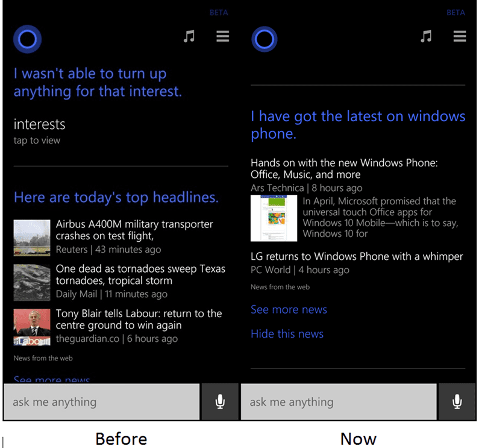Click the tornadoes storm article thumbnail
The image size is (482, 448).
(x=32, y=282)
